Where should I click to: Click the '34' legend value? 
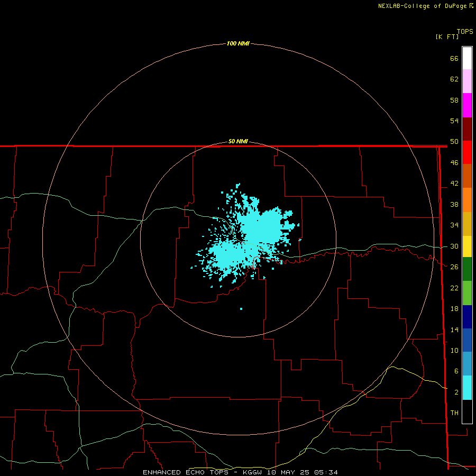tap(454, 225)
